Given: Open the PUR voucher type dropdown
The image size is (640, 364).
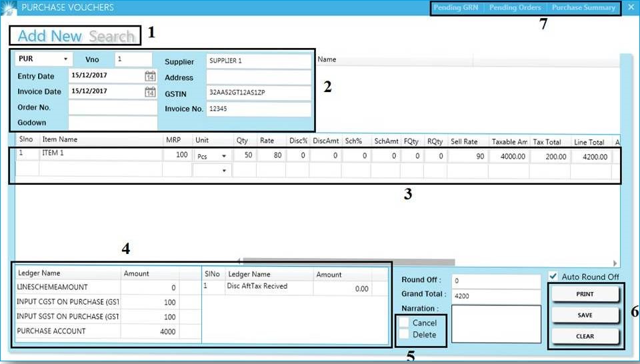Looking at the screenshot, I should (x=65, y=59).
